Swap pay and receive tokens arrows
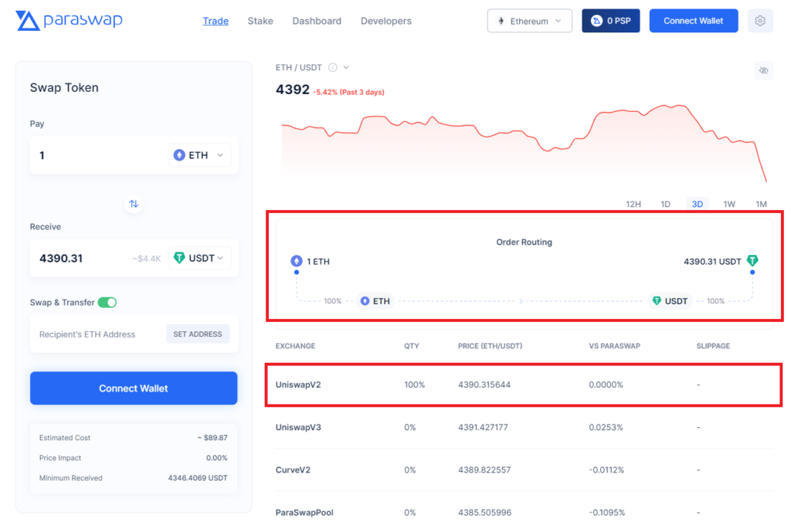Image resolution: width=791 pixels, height=532 pixels. click(133, 204)
